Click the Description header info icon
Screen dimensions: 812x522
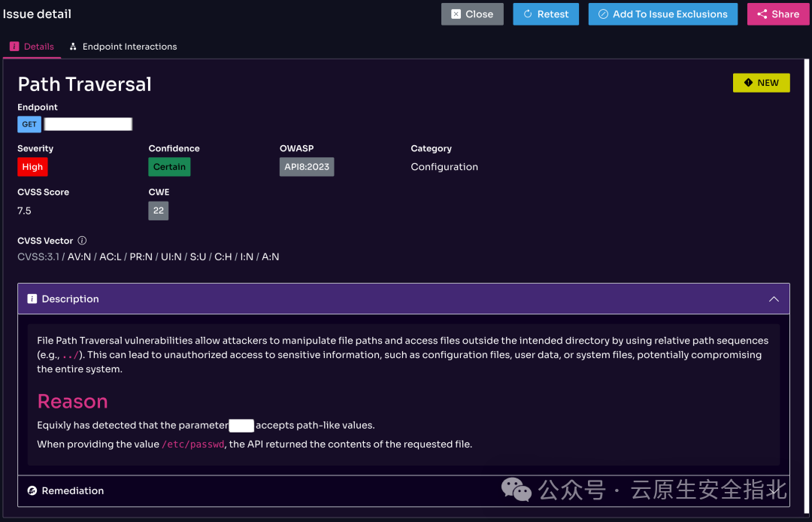(32, 299)
